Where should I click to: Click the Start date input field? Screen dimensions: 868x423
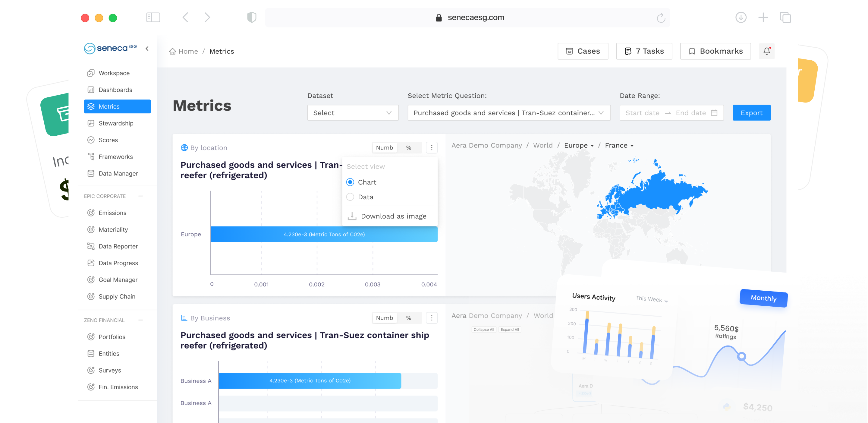642,112
